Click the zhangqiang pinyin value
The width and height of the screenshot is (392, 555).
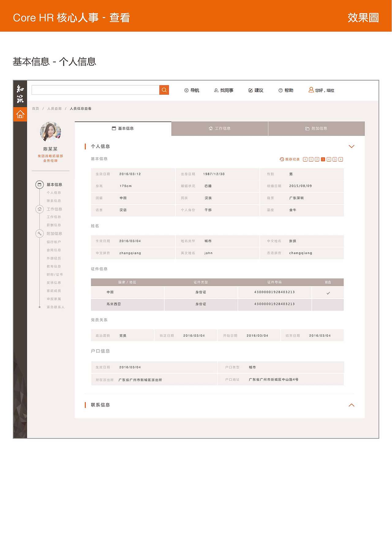pyautogui.click(x=130, y=253)
